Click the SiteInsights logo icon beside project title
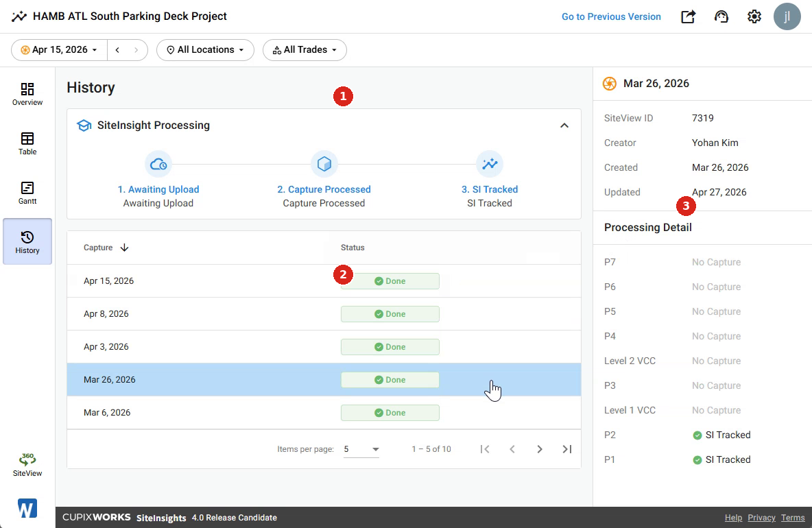 coord(19,16)
